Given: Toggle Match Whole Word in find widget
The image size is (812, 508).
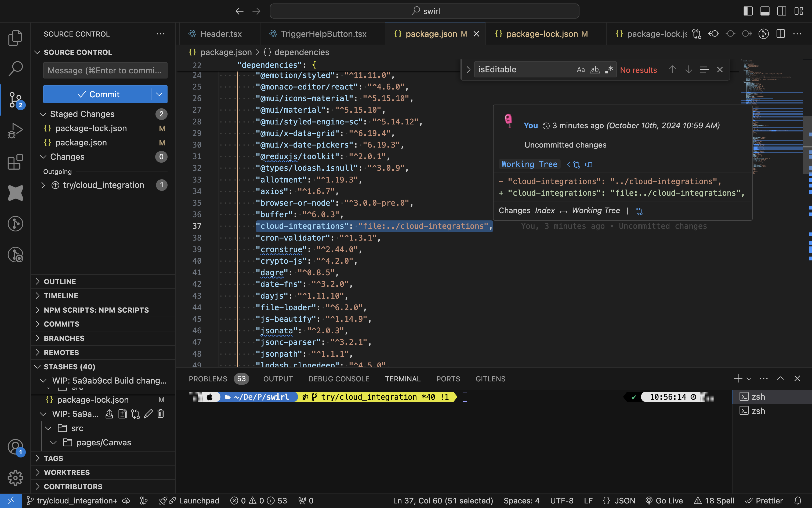Looking at the screenshot, I should (595, 70).
